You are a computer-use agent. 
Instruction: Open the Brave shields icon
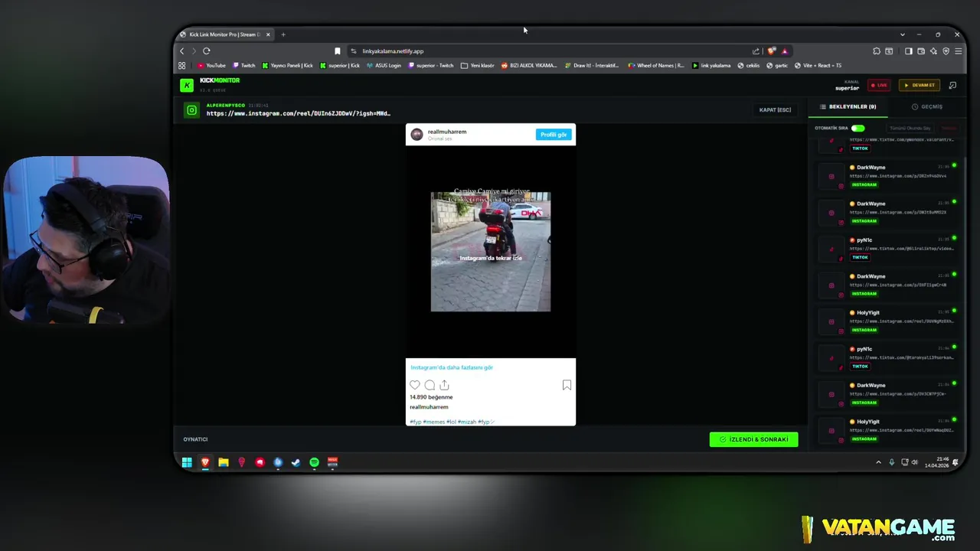tap(771, 51)
